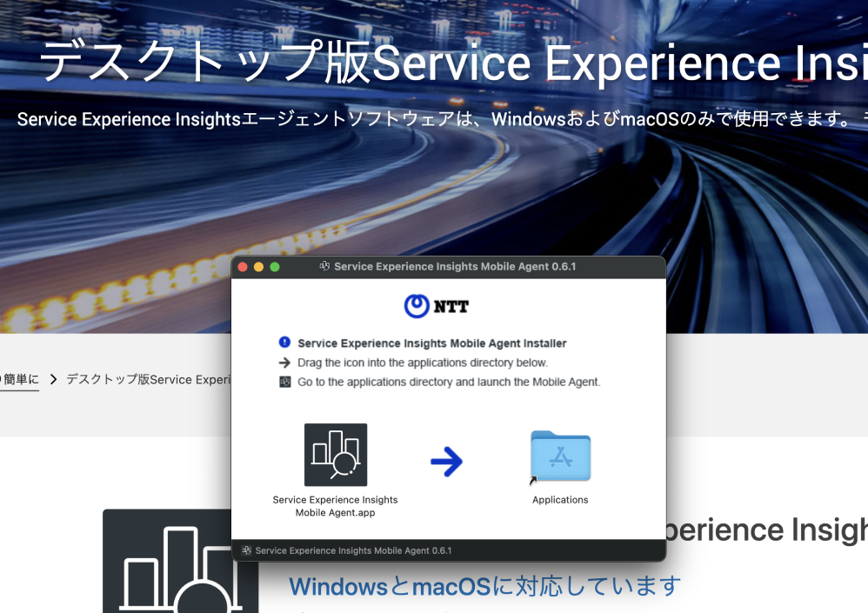The width and height of the screenshot is (868, 613).
Task: Click the 'デスクトップ版Service Experience' page title
Action: pyautogui.click(x=453, y=62)
